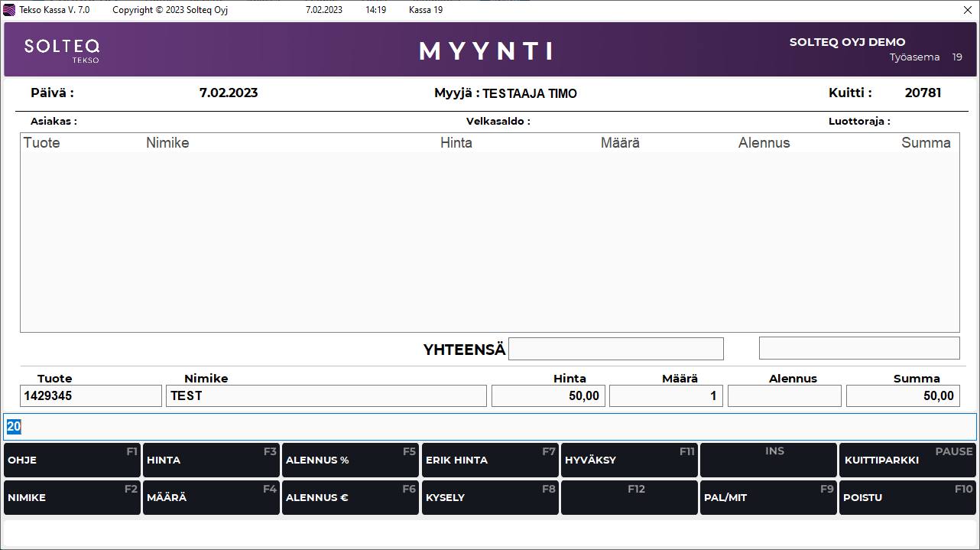Open KUITTIPARKKI receipt parking button
Screen dimensions: 980x550
pyautogui.click(x=907, y=460)
